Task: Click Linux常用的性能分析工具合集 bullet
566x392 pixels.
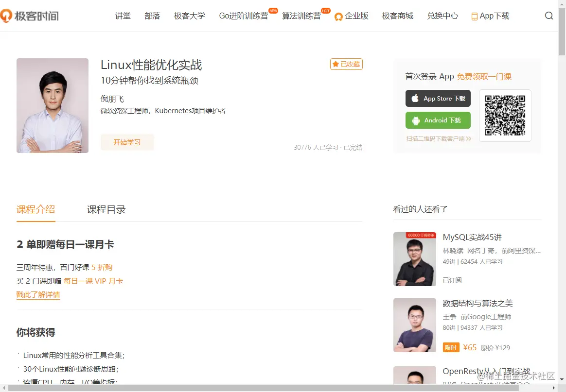Action: pos(73,355)
